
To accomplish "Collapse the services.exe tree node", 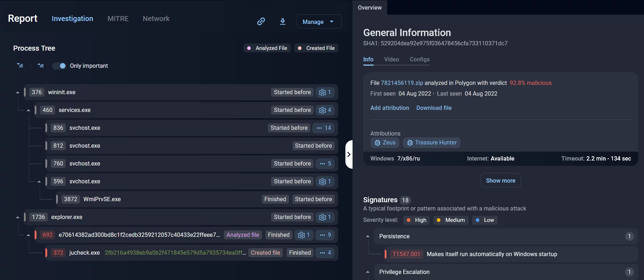I will [x=28, y=110].
